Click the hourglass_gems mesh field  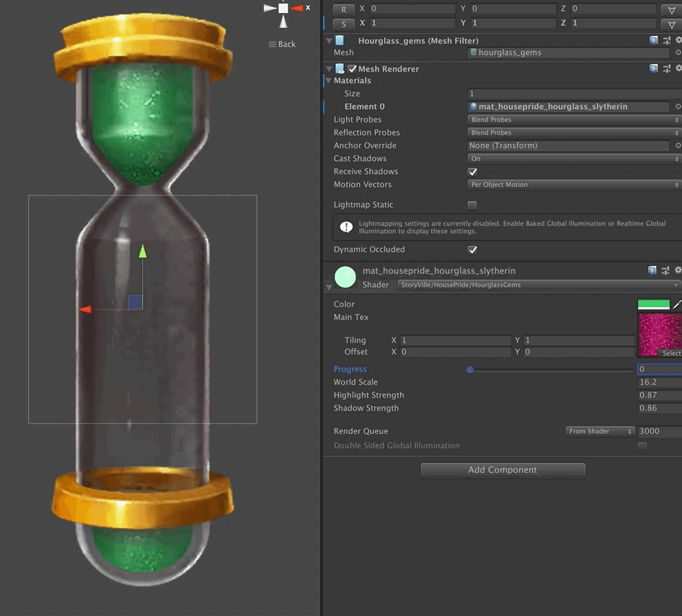[569, 53]
